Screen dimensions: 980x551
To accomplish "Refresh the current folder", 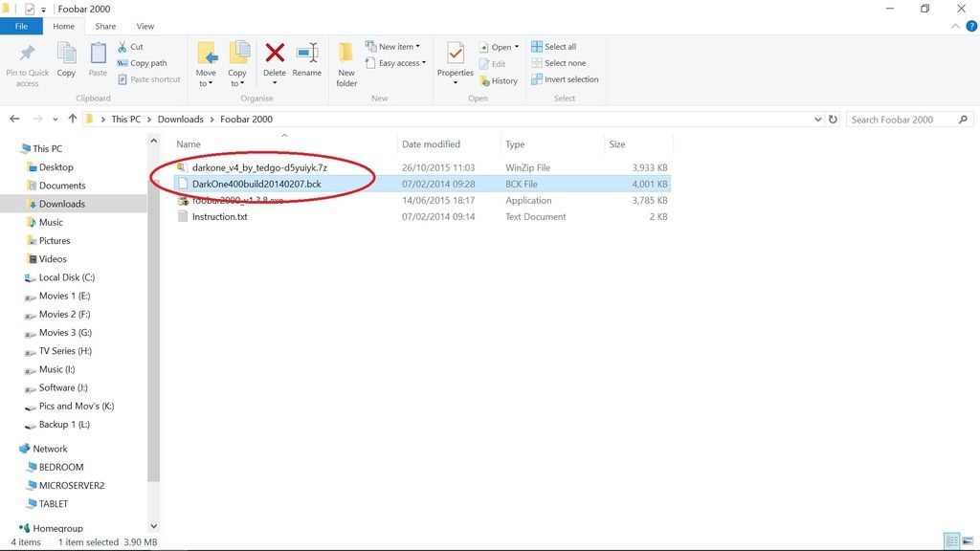I will pyautogui.click(x=833, y=120).
